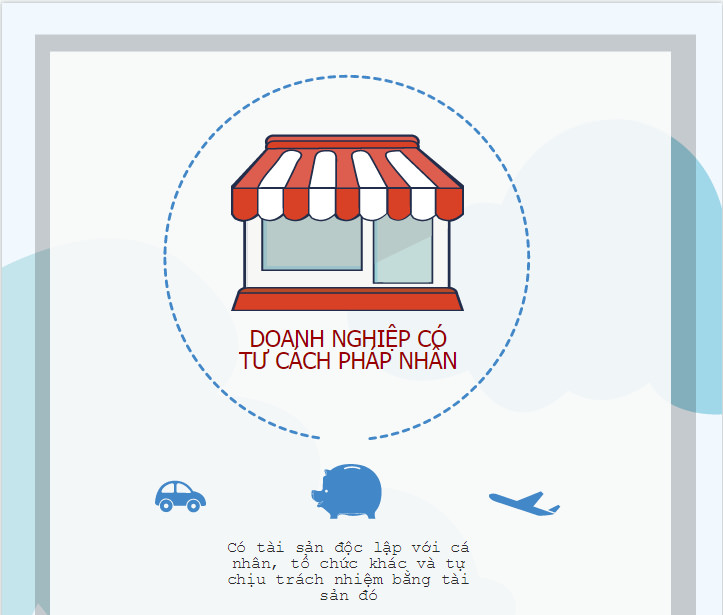Select the tail fin of the airplane icon
Viewport: 723px width, 615px height.
click(553, 509)
